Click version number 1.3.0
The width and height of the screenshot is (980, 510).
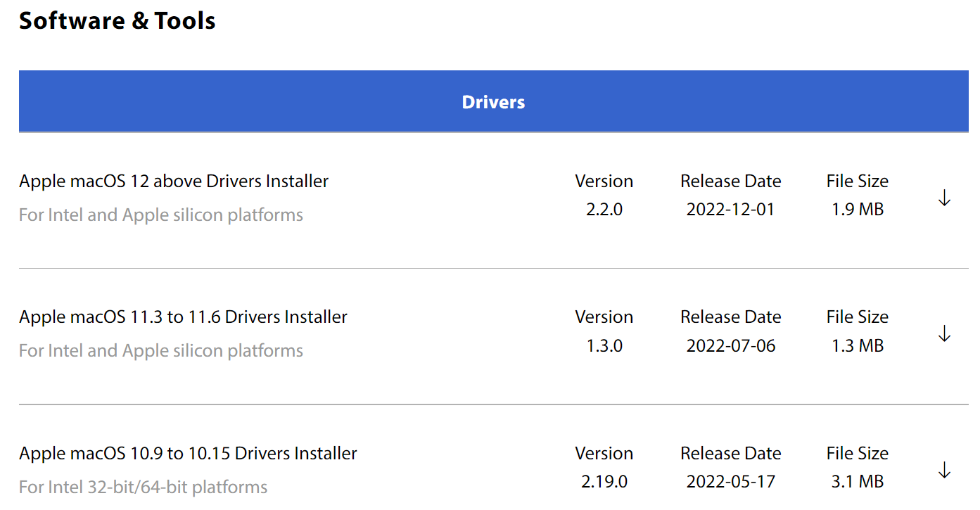coord(604,345)
